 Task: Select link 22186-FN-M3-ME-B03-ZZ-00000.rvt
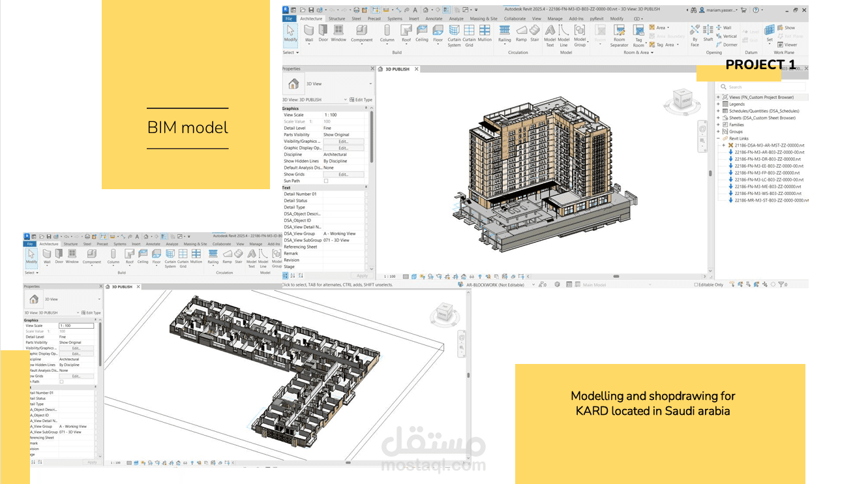point(768,187)
